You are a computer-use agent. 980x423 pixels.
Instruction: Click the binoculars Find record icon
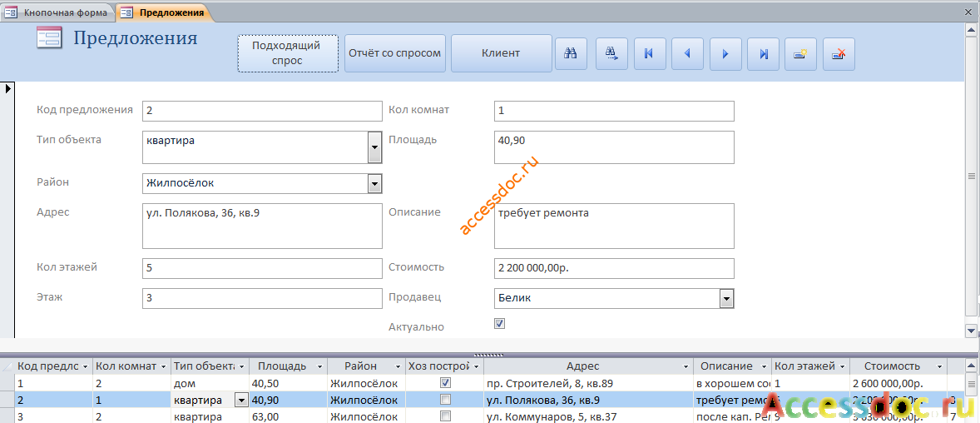[x=571, y=53]
